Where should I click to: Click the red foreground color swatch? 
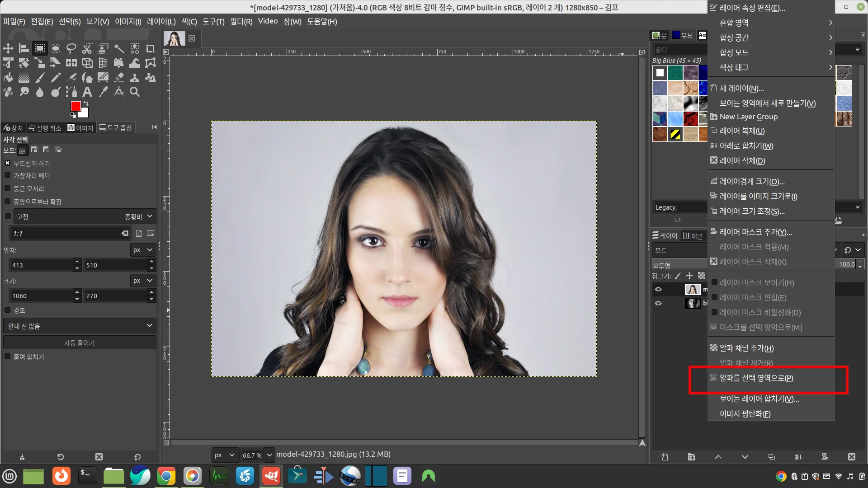pyautogui.click(x=75, y=106)
